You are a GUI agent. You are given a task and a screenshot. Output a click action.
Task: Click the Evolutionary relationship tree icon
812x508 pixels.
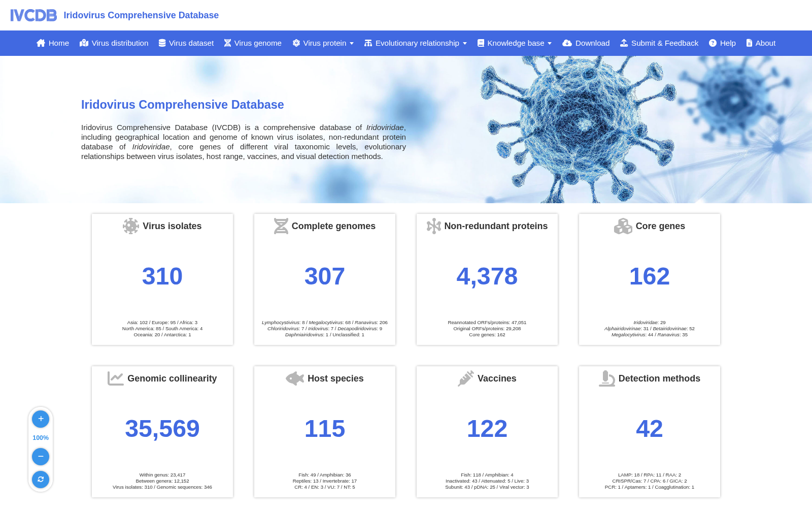(368, 43)
